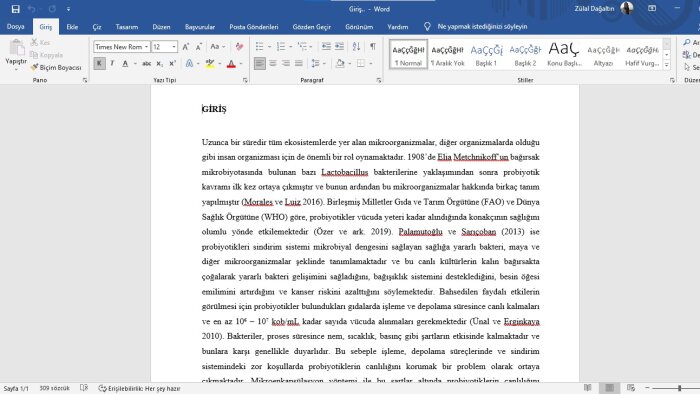Expand the styles gallery more arrow
Image resolution: width=700 pixels, height=394 pixels.
pos(667,65)
